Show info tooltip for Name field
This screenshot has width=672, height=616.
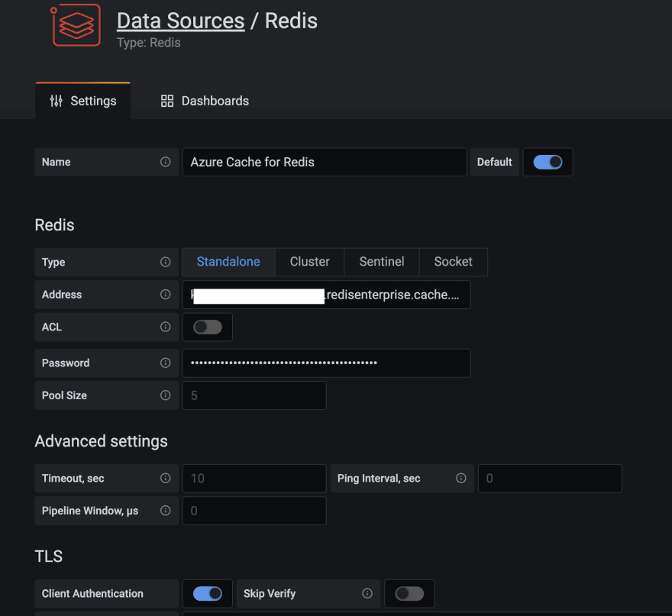[x=166, y=162]
